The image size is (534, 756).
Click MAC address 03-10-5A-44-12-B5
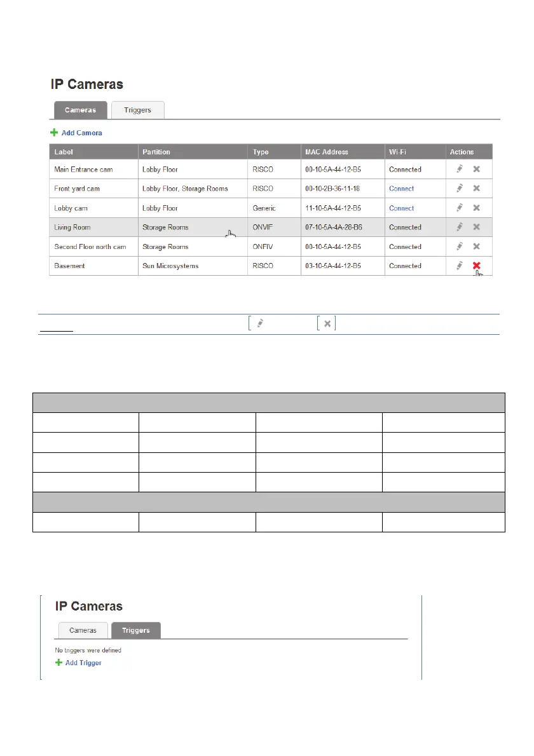(333, 266)
